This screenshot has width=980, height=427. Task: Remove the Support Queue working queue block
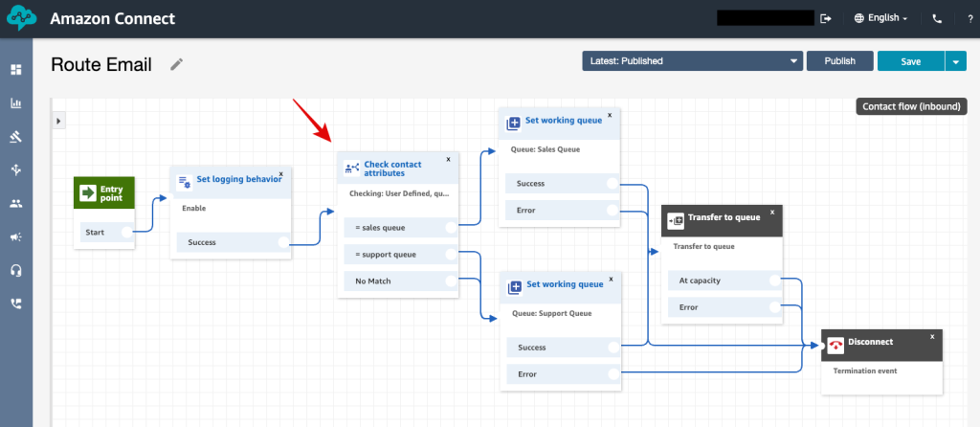pos(612,279)
